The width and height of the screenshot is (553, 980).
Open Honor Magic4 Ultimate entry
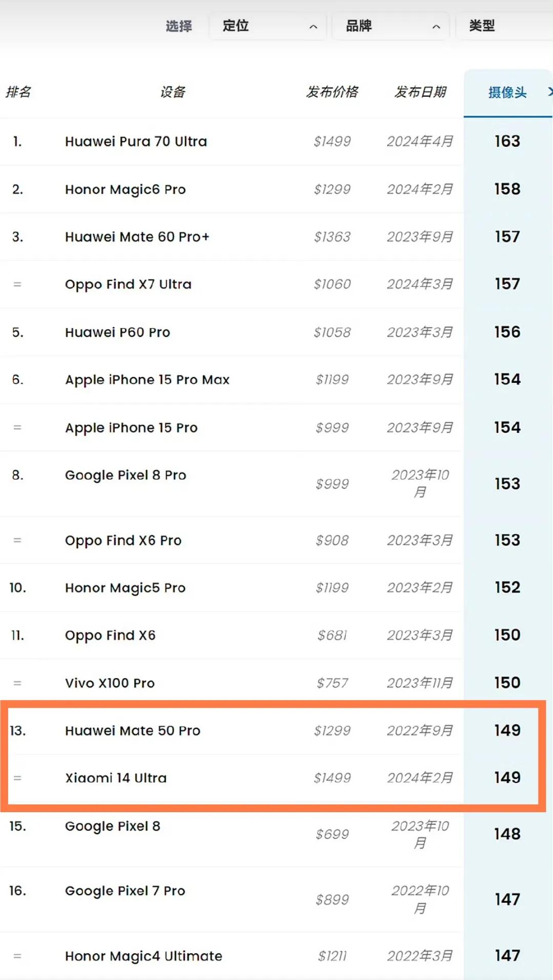click(143, 956)
